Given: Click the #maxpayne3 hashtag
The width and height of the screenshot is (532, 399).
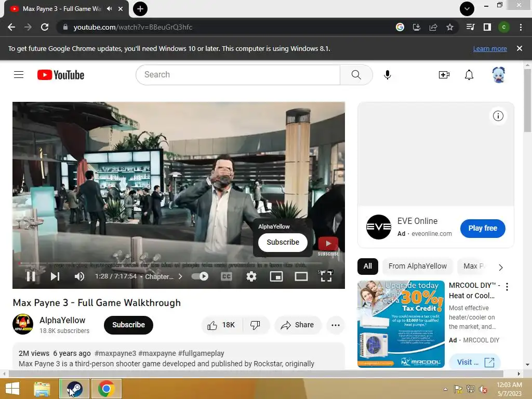Looking at the screenshot, I should (x=115, y=353).
